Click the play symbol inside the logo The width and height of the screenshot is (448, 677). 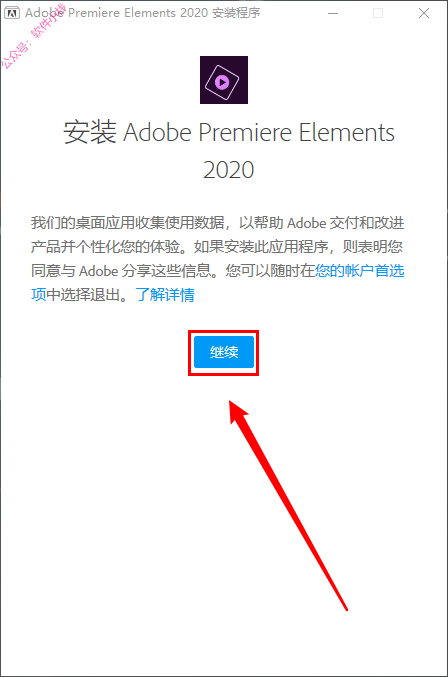(222, 82)
